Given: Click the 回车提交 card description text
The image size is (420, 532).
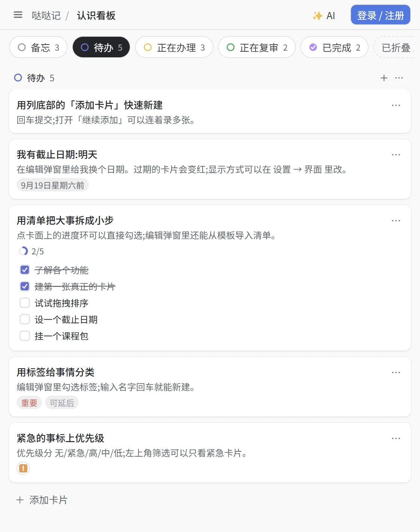Looking at the screenshot, I should [x=106, y=120].
